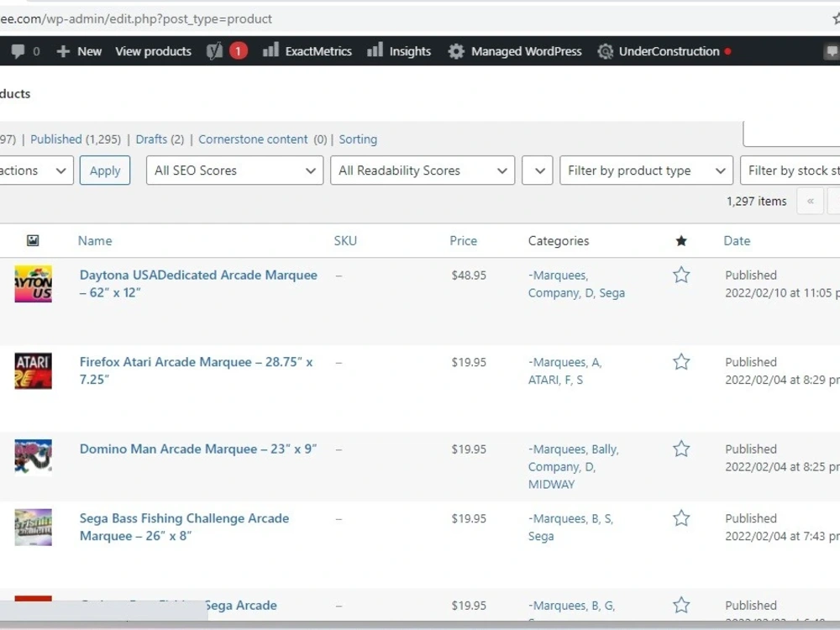Viewport: 840px width, 630px height.
Task: Toggle featured star for Daytona USA marquee
Action: (681, 275)
